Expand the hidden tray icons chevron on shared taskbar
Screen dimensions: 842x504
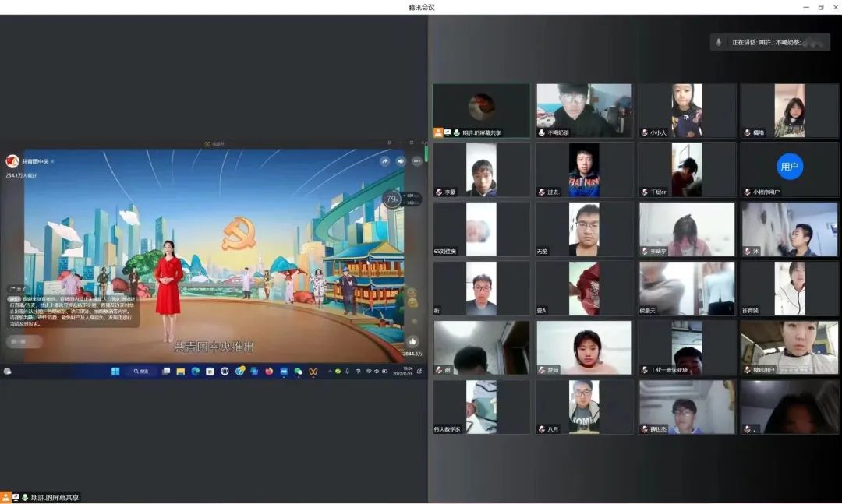330,372
